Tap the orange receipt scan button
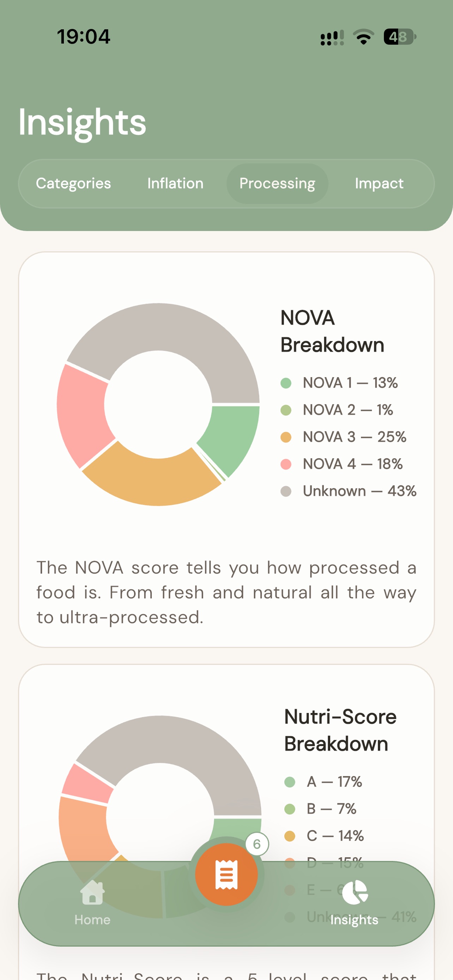 tap(226, 874)
